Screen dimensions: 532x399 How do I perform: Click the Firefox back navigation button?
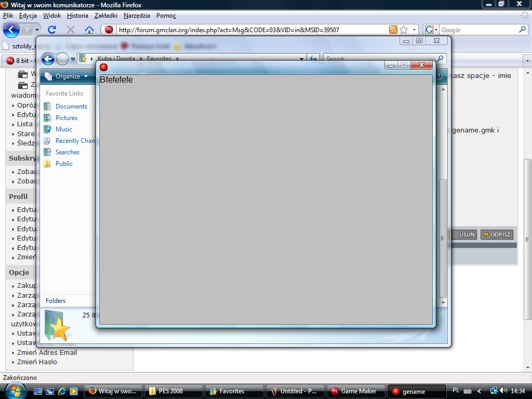tap(11, 30)
